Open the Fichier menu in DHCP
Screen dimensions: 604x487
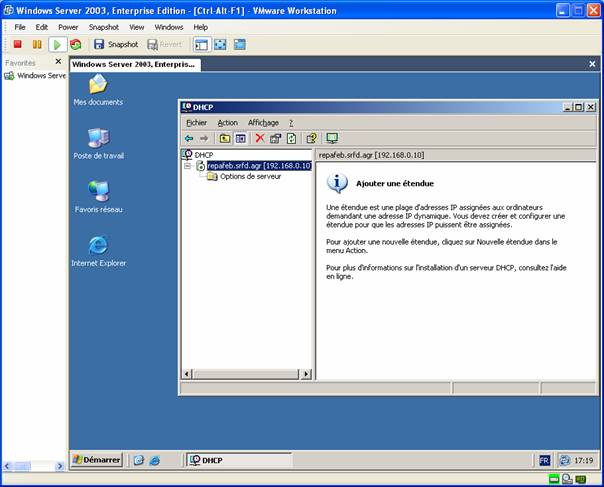tap(196, 123)
